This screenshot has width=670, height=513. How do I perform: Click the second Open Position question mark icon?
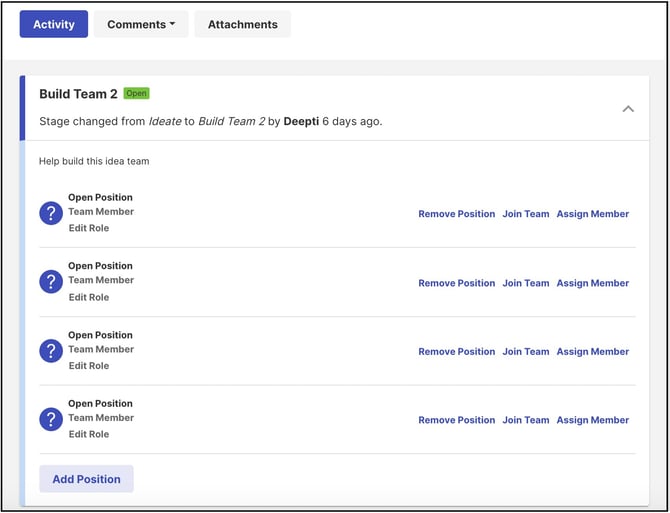51,282
